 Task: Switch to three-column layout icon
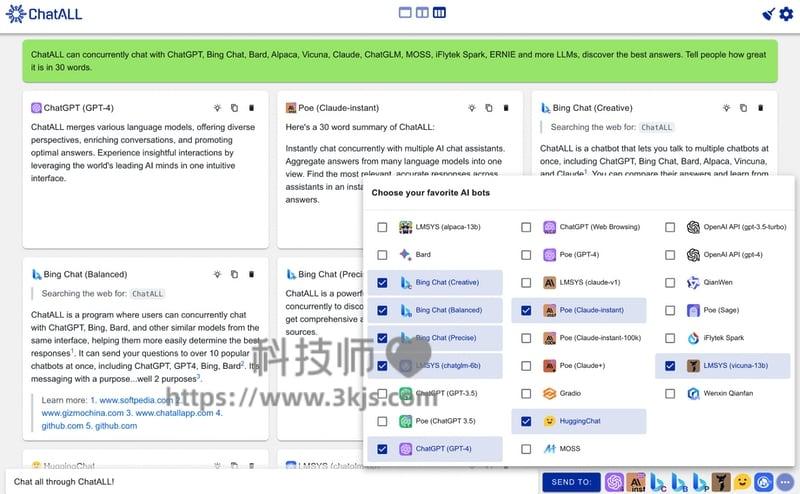click(x=439, y=12)
